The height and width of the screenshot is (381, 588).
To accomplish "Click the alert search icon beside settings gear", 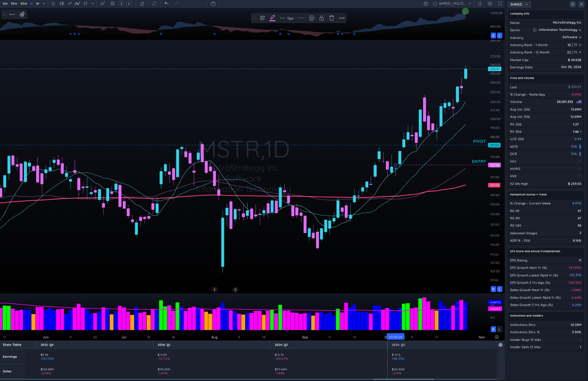I will 480,4.
